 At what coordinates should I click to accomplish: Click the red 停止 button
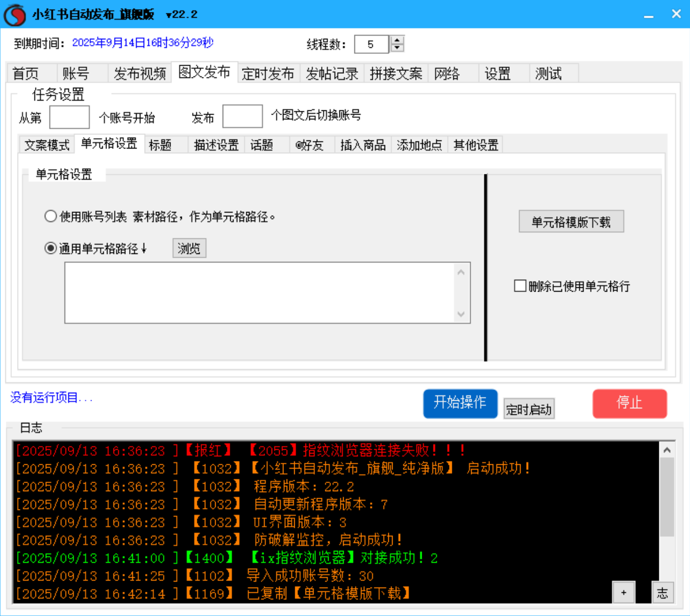pos(629,403)
